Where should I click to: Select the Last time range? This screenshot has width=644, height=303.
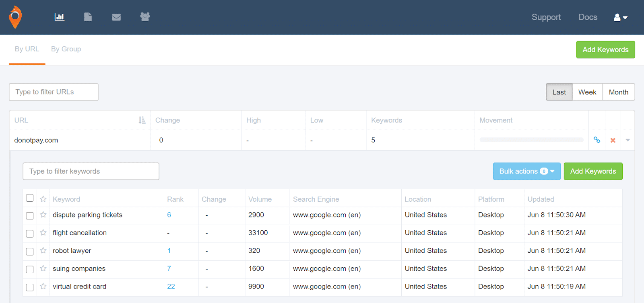pos(559,92)
